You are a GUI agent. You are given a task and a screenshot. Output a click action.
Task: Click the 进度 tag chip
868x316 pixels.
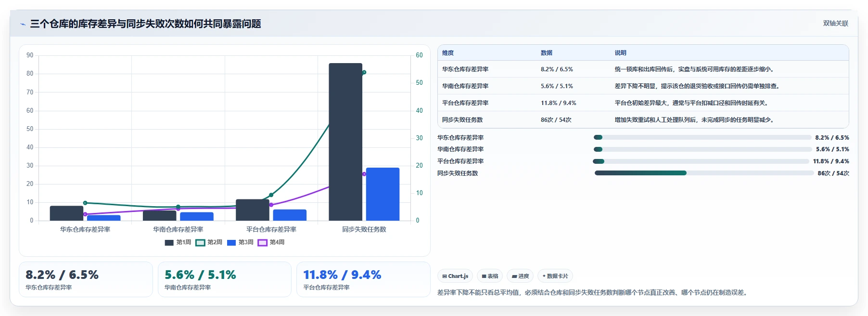click(x=520, y=276)
